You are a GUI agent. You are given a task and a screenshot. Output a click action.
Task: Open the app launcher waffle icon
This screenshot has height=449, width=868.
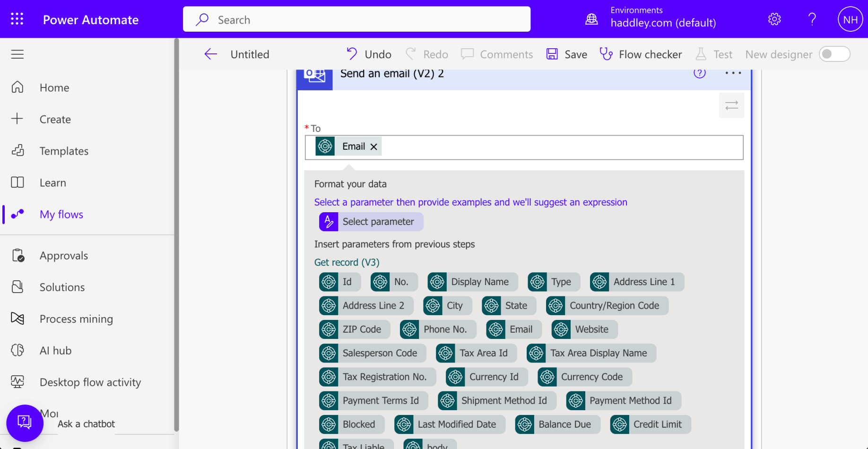click(17, 19)
